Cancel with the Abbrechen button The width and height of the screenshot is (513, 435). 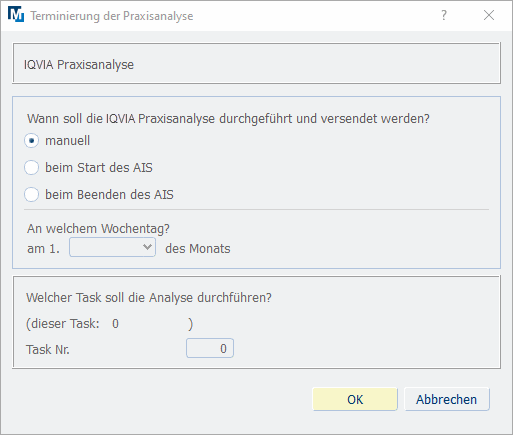[447, 399]
